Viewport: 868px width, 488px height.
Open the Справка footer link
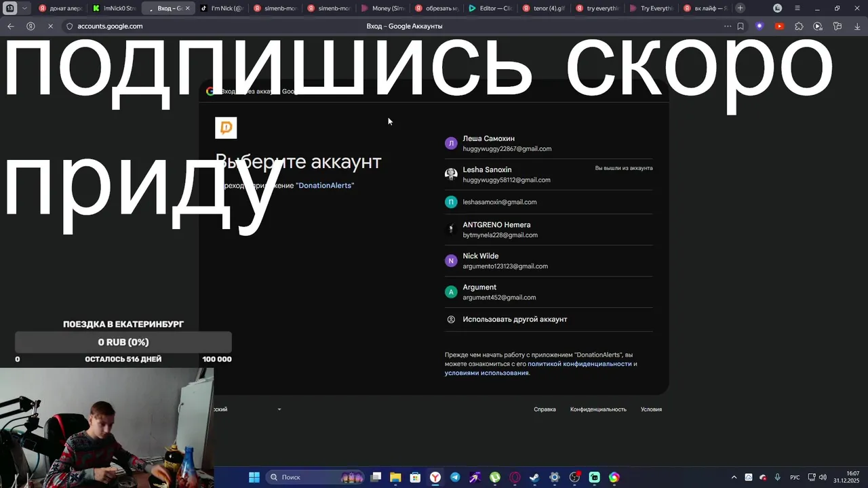545,409
